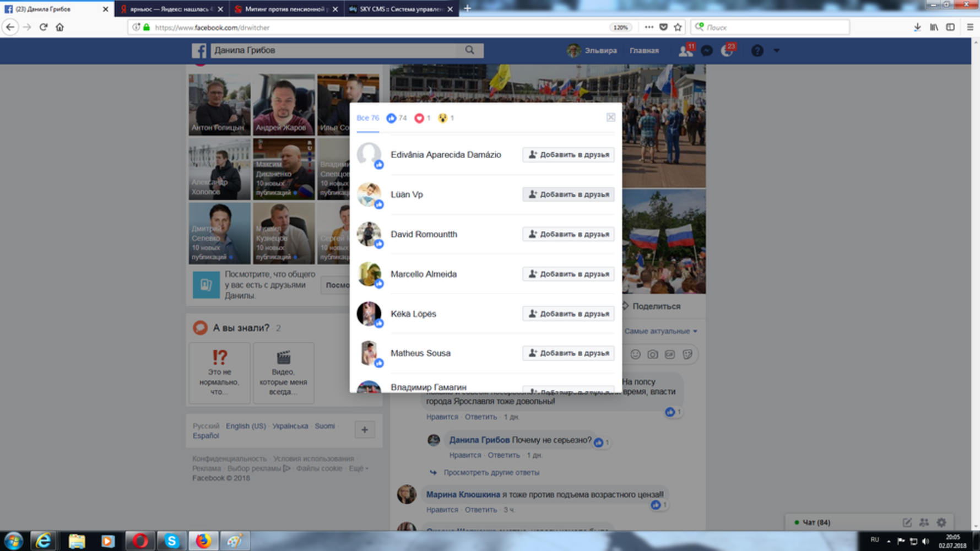This screenshot has height=551, width=980.
Task: Click the search magnifier button in Facebook search
Action: (470, 50)
